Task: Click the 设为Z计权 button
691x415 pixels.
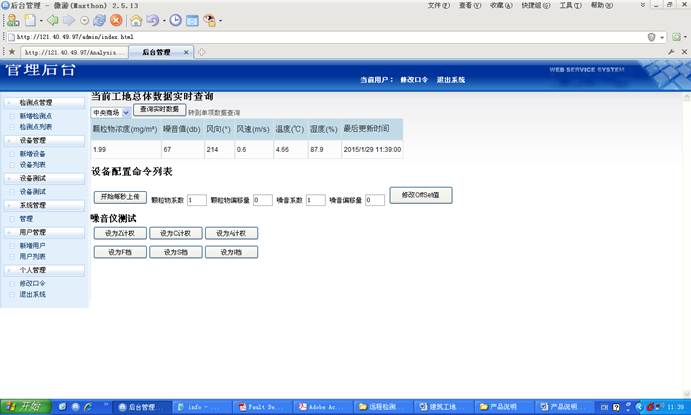Action: pyautogui.click(x=119, y=233)
